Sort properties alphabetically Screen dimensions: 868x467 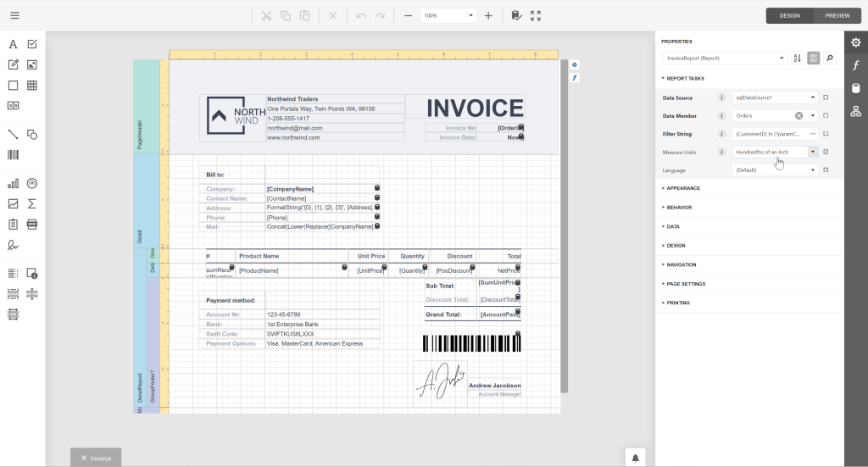click(797, 58)
